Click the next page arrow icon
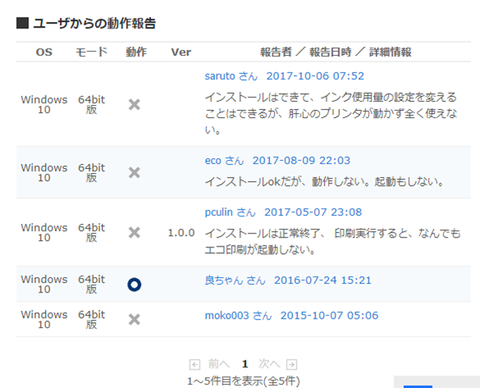The image size is (480, 388). 292,364
